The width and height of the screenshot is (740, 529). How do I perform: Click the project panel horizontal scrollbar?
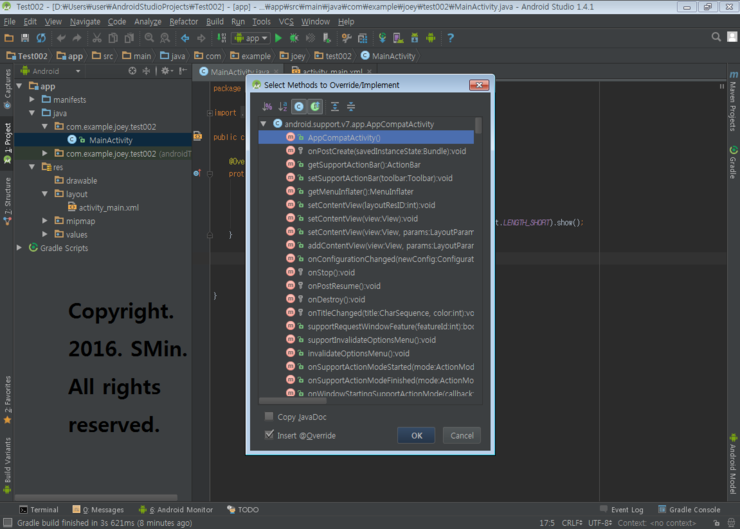tap(96, 497)
